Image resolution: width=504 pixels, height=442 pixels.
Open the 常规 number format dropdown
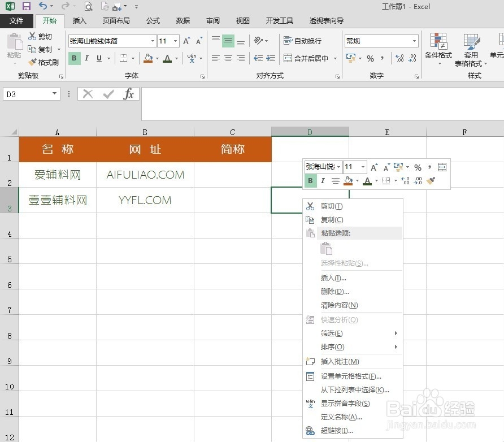click(x=414, y=41)
